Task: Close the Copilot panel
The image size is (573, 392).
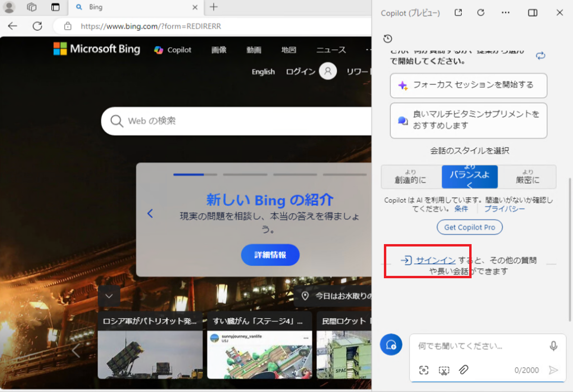Action: click(560, 13)
